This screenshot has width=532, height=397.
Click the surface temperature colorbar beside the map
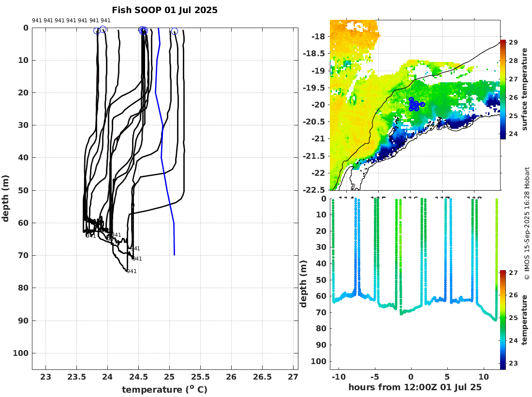point(503,89)
